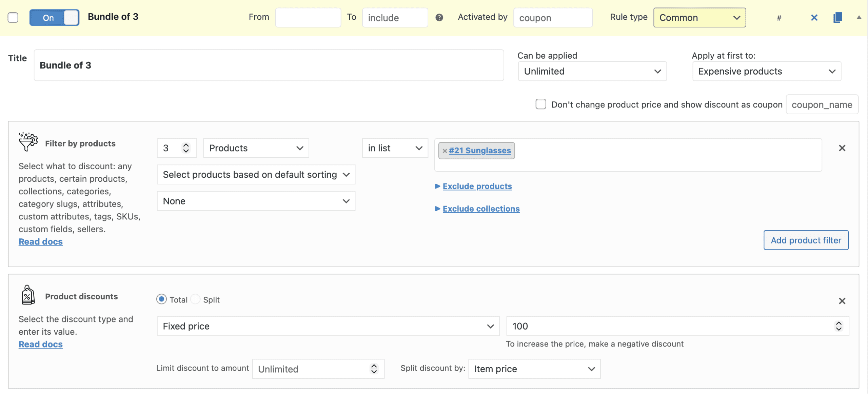Click the help question mark icon
868x394 pixels.
point(439,18)
